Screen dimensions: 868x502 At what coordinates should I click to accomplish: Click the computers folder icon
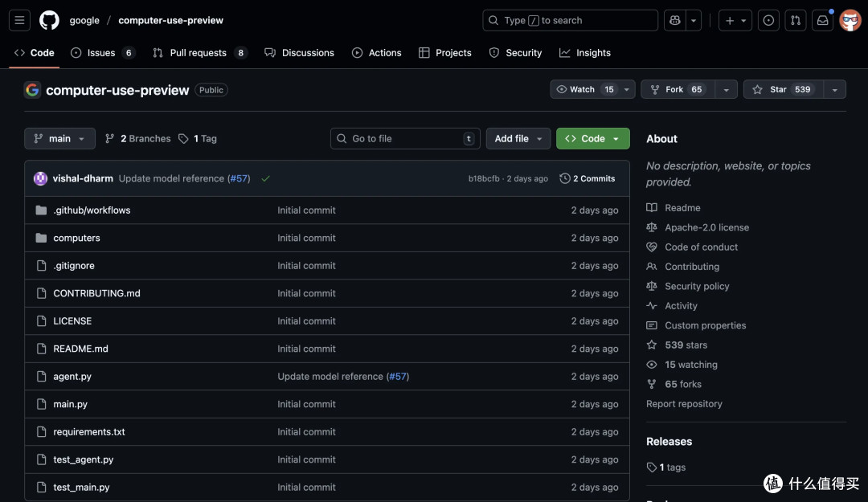click(41, 238)
